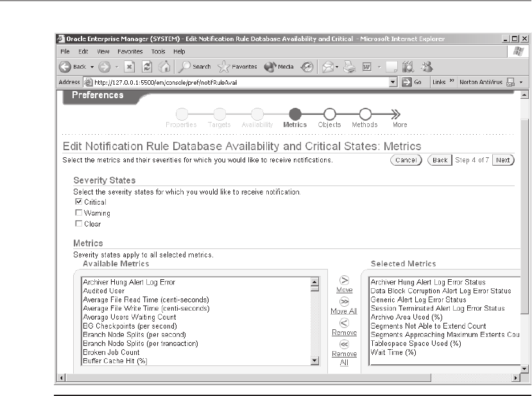Viewport: 532px width, 396px height.
Task: Click the Methods step circle in wizard
Action: point(365,114)
